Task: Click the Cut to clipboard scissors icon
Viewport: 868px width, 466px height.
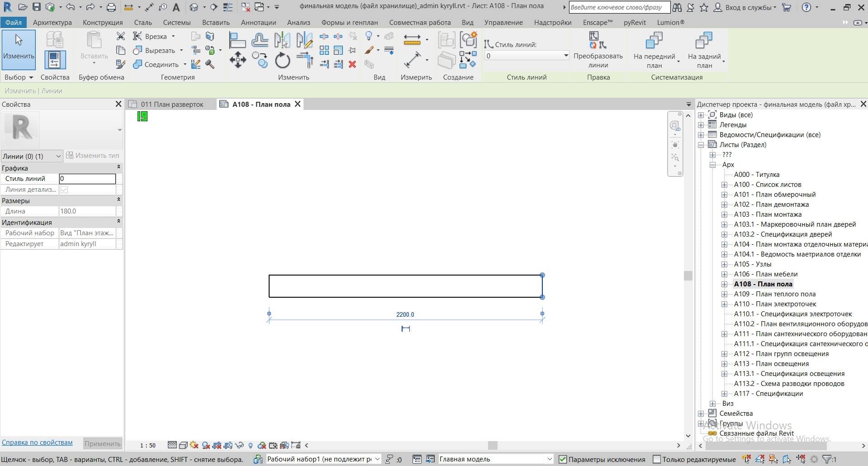Action: [121, 36]
